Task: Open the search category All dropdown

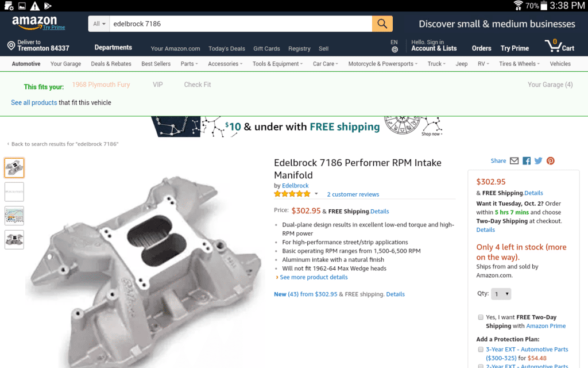Action: 99,24
